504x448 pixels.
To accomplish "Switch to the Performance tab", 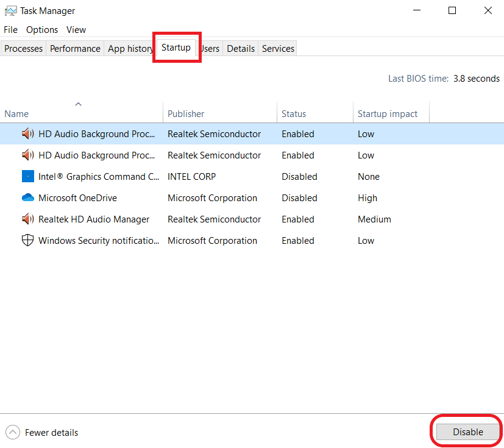I will (75, 49).
